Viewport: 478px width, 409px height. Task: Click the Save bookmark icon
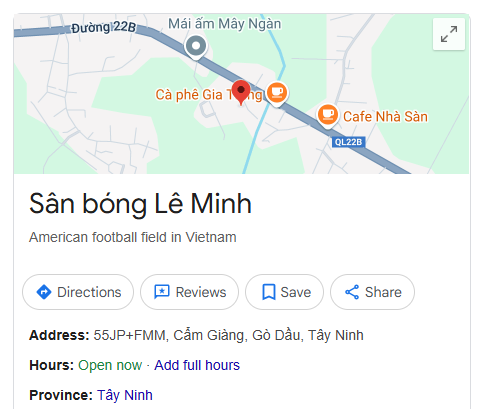click(269, 292)
